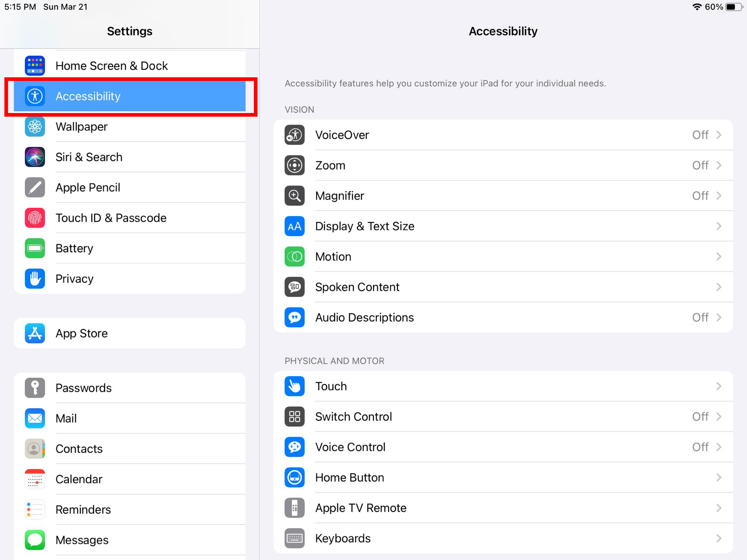Open the Home Screen & Dock label
This screenshot has width=747, height=560.
pos(112,66)
